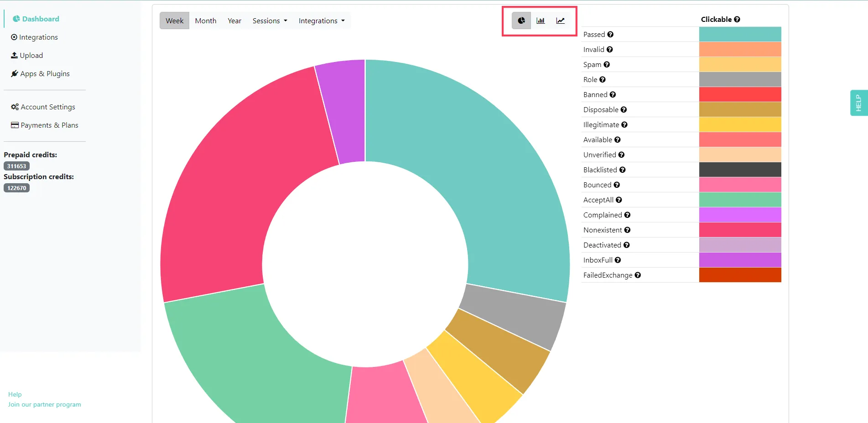Open Account Settings from sidebar
This screenshot has height=423, width=868.
tap(43, 107)
